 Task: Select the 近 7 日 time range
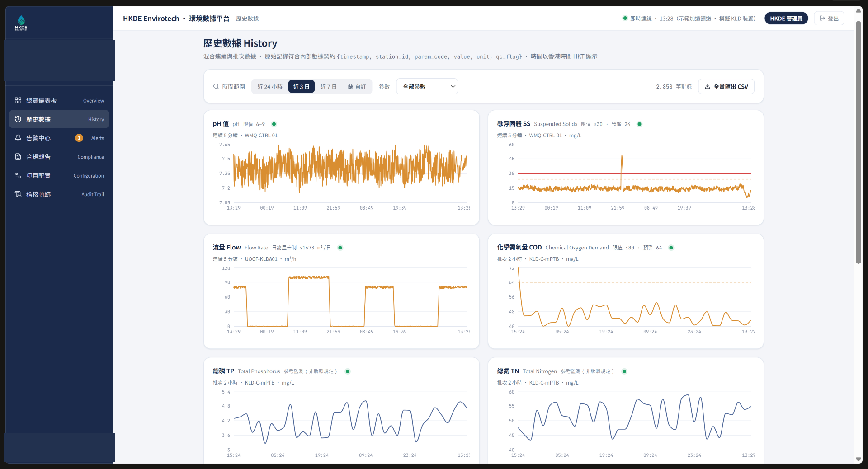click(329, 87)
